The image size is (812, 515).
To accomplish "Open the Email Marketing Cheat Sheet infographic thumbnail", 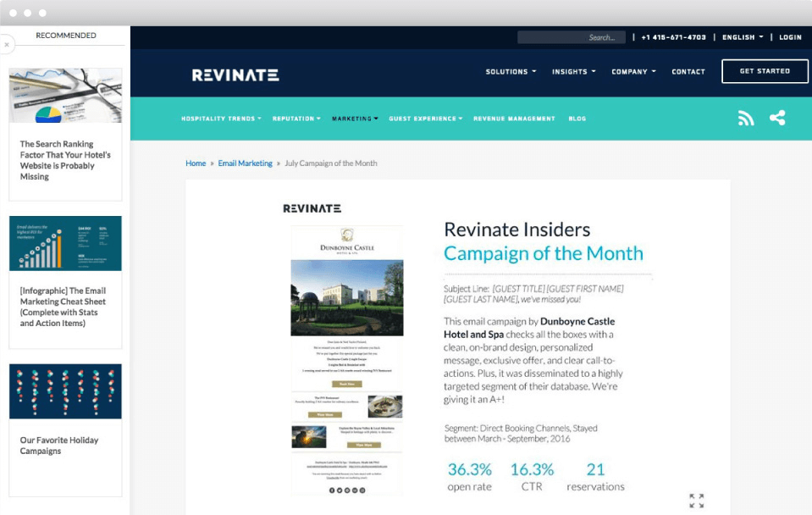I will [65, 243].
